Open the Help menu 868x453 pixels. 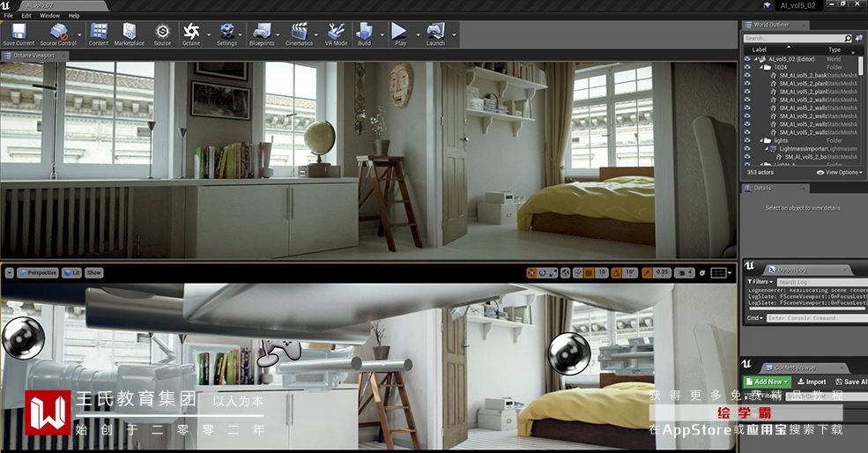(x=74, y=16)
